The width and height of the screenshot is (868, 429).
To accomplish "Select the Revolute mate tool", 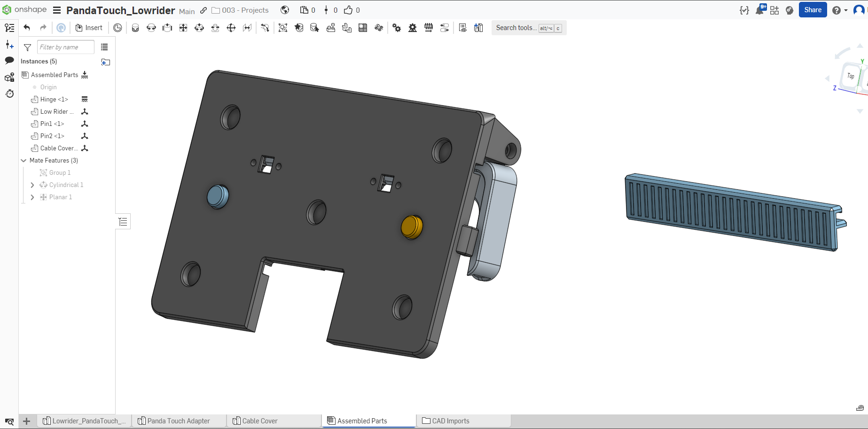I will point(151,28).
